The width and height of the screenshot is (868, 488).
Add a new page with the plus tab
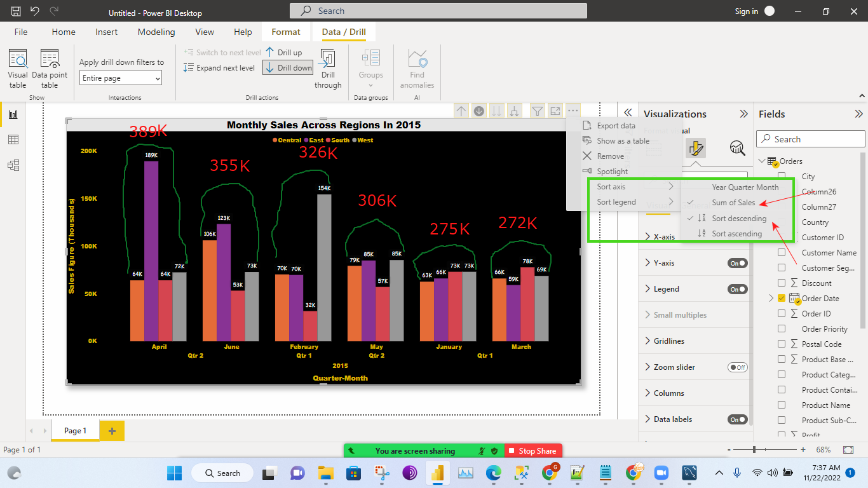(112, 431)
